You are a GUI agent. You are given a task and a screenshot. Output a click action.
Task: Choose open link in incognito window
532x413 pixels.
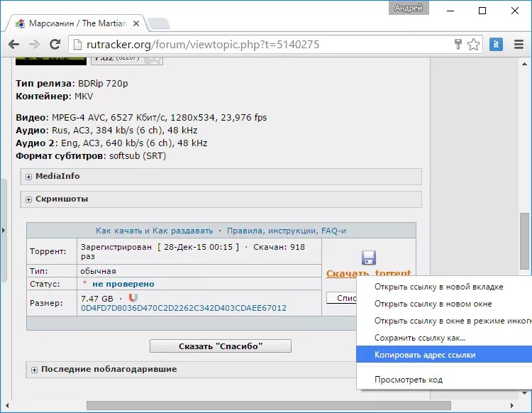[x=444, y=321]
